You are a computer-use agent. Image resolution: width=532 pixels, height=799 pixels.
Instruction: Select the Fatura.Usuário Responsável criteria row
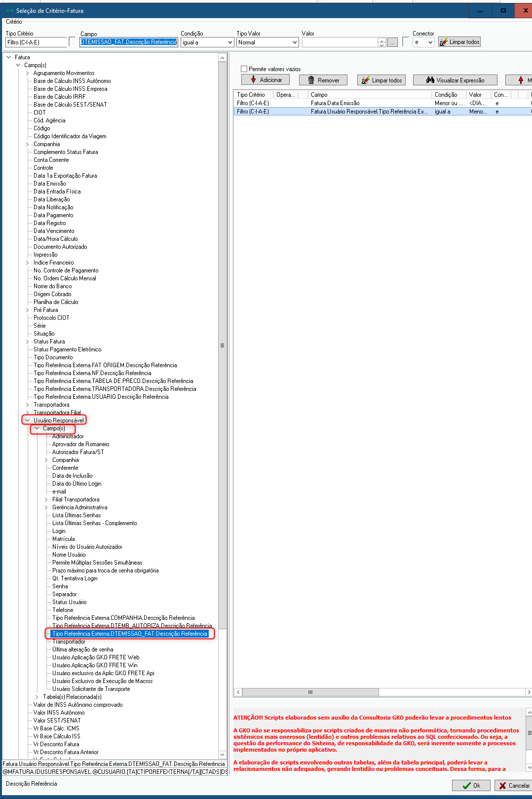click(382, 112)
